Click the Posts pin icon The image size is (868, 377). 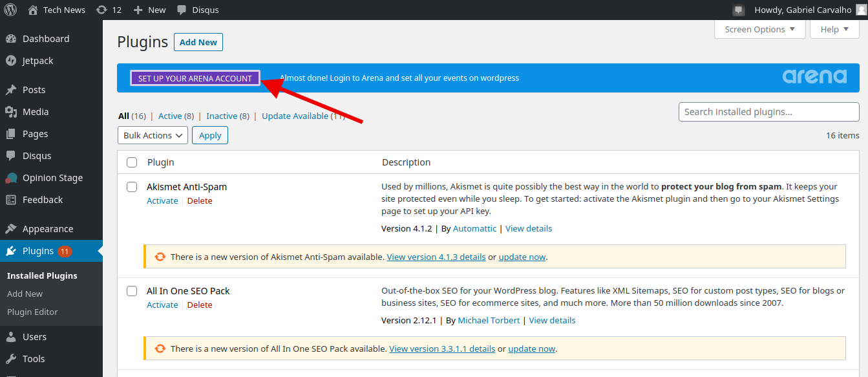tap(11, 90)
